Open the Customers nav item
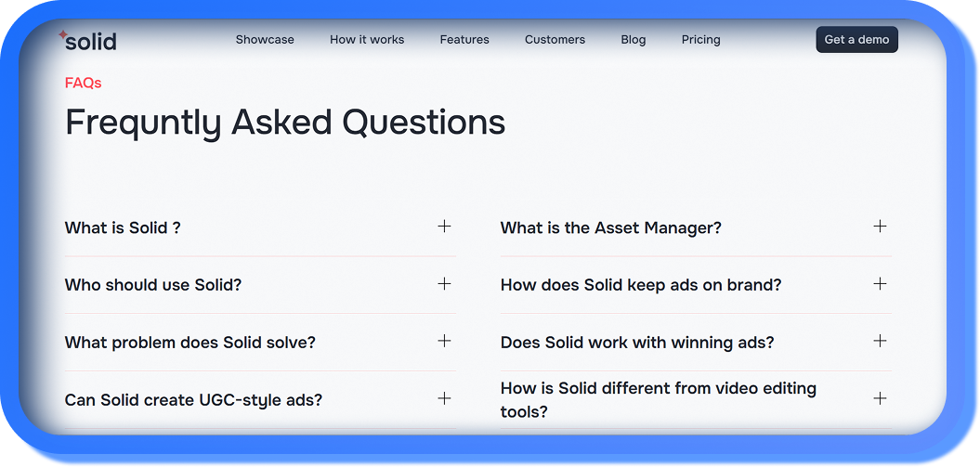 [x=555, y=39]
